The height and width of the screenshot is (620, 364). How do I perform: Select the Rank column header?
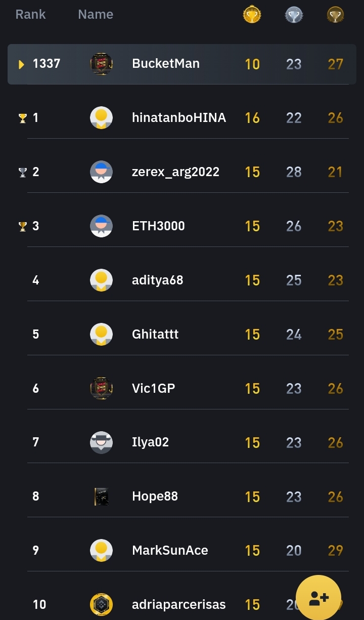tap(30, 15)
